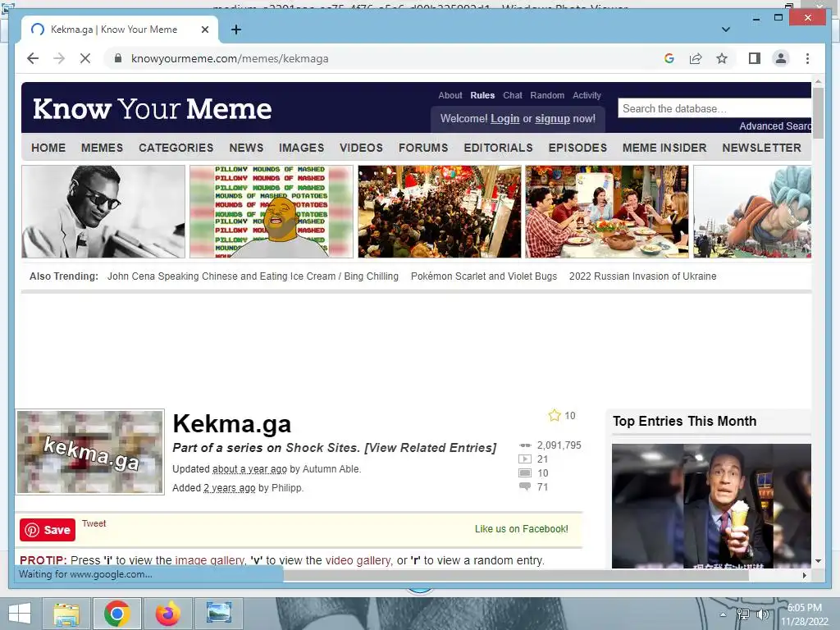Viewport: 840px width, 630px height.
Task: Go to FORUMS section
Action: (x=423, y=148)
